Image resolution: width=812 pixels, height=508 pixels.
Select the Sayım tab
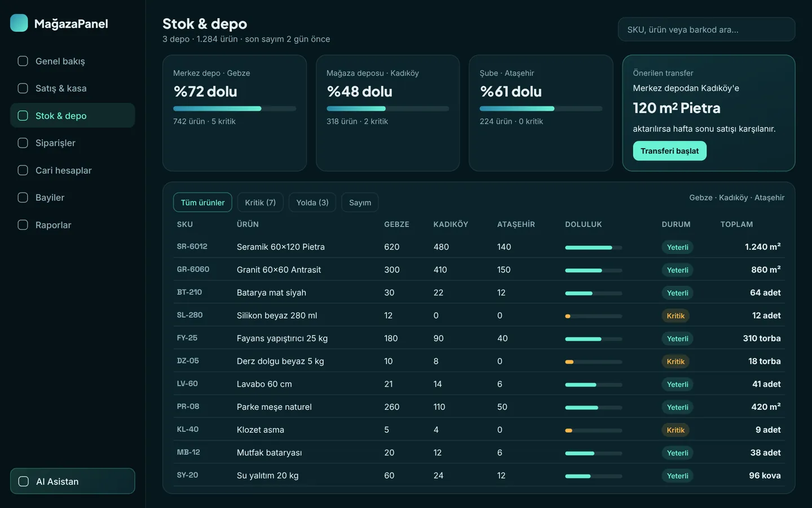[360, 203]
